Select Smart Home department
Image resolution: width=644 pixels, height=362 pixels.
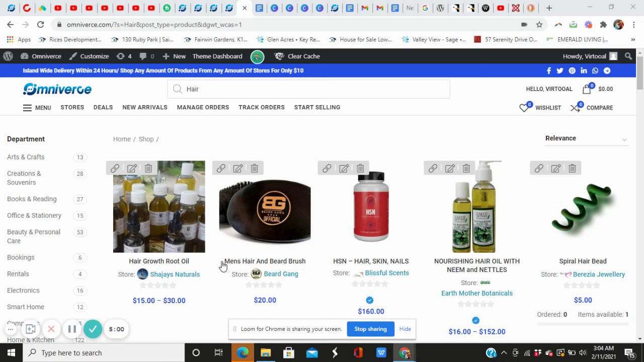(x=26, y=307)
